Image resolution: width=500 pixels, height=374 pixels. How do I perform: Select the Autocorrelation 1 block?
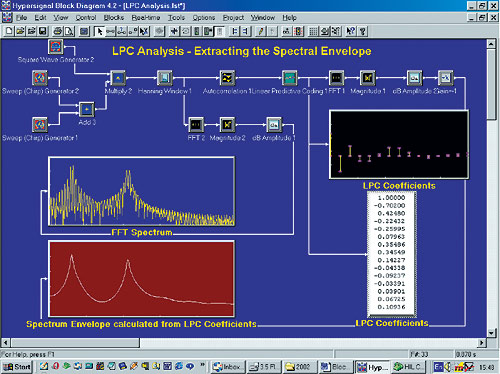pyautogui.click(x=227, y=78)
